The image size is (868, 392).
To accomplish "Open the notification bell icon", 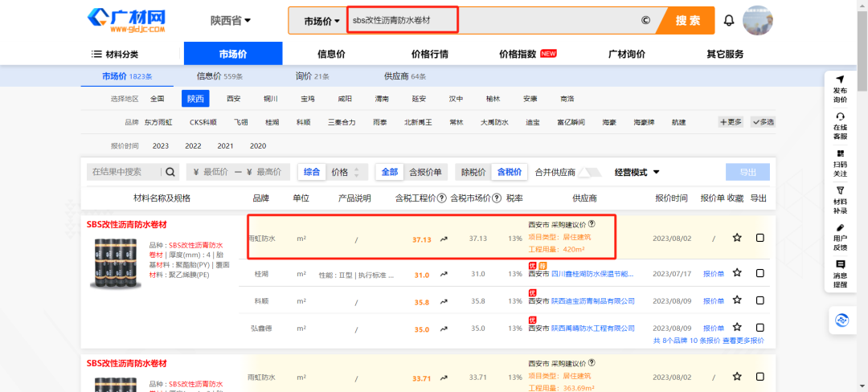I will (729, 21).
